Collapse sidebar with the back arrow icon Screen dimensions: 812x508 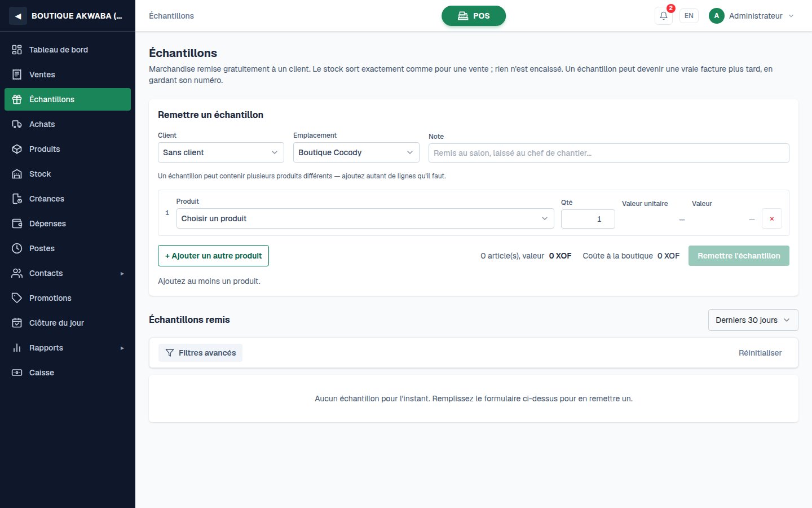[x=18, y=16]
